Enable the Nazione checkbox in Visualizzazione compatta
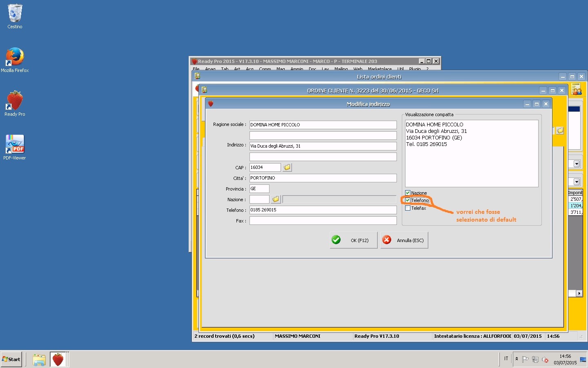The image size is (588, 368). 408,193
